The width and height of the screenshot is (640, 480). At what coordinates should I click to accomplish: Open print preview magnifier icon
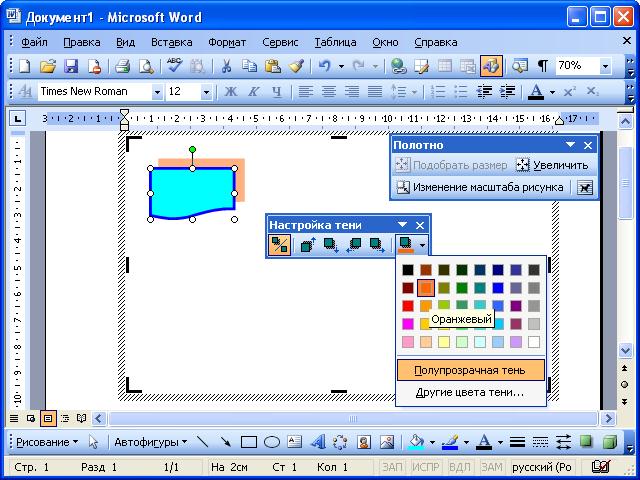[146, 66]
